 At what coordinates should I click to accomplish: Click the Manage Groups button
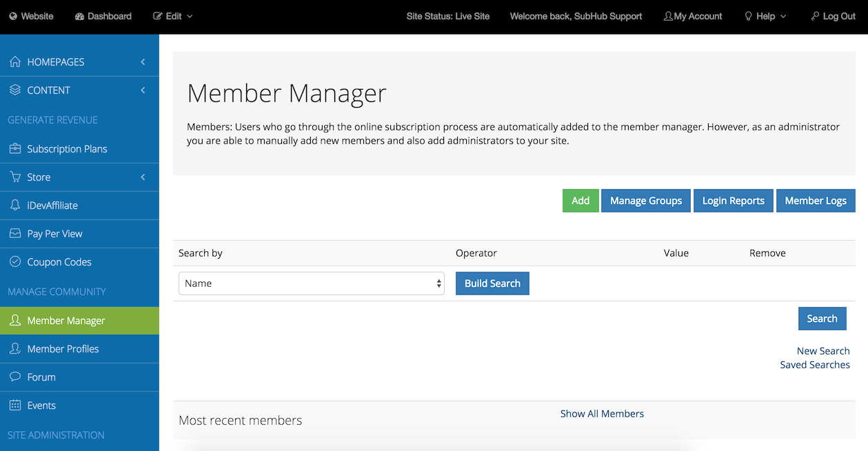tap(646, 201)
